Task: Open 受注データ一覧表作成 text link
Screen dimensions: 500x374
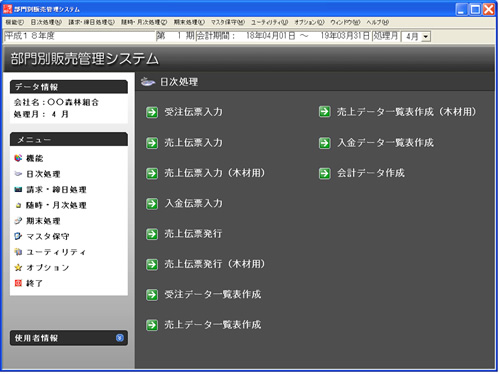Action: [x=213, y=294]
